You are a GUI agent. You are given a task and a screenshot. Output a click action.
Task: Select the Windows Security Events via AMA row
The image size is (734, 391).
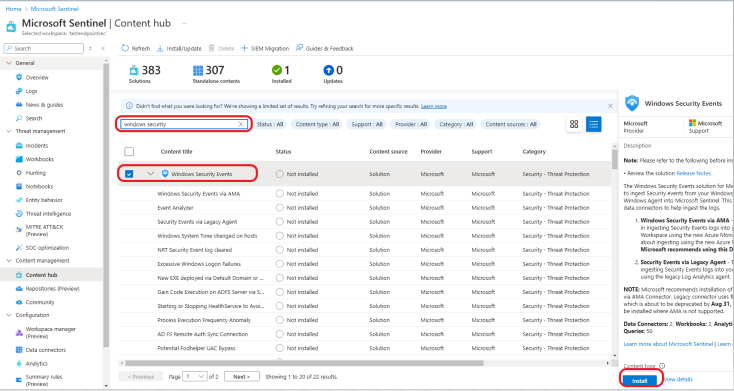(365, 193)
